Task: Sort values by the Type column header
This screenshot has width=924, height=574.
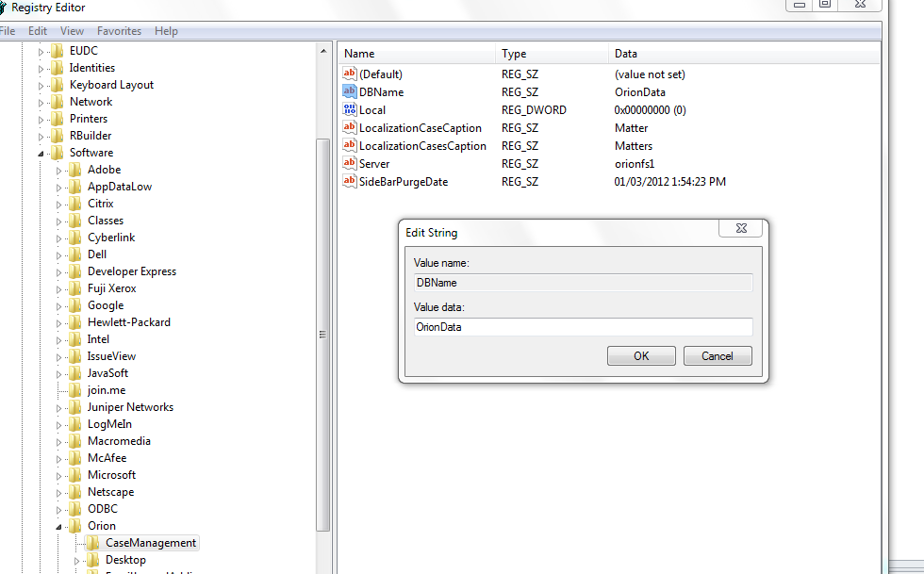Action: tap(552, 54)
